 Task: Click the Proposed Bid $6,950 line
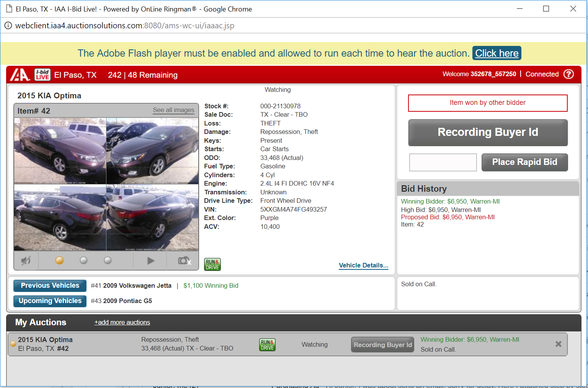coord(448,217)
